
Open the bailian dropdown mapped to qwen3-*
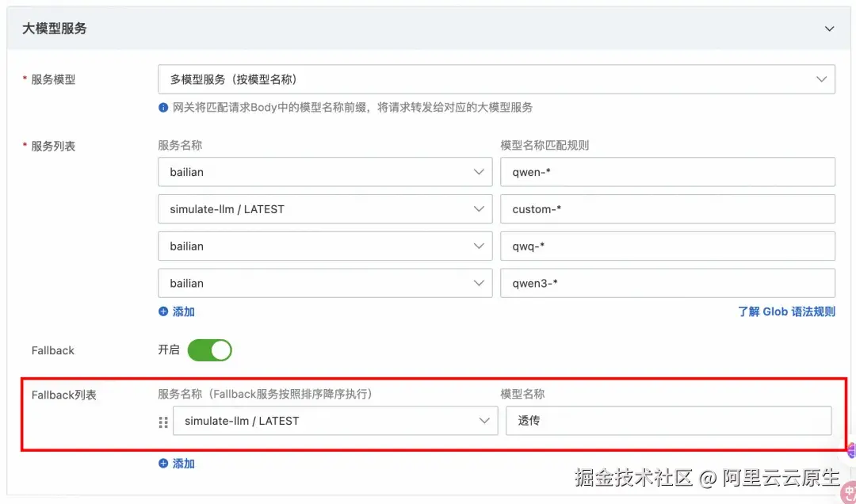tap(325, 283)
